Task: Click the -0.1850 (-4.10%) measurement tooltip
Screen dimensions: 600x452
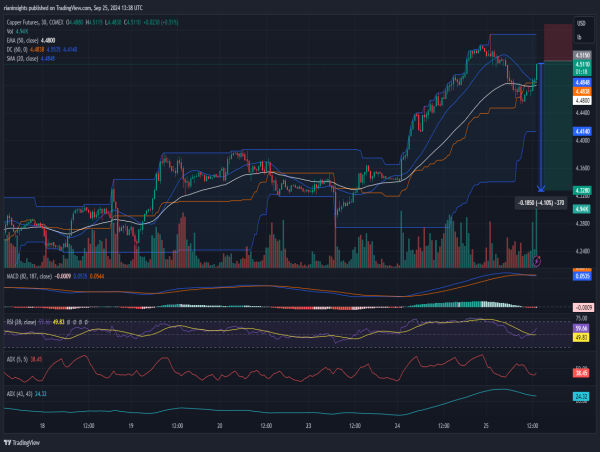Action: (541, 203)
